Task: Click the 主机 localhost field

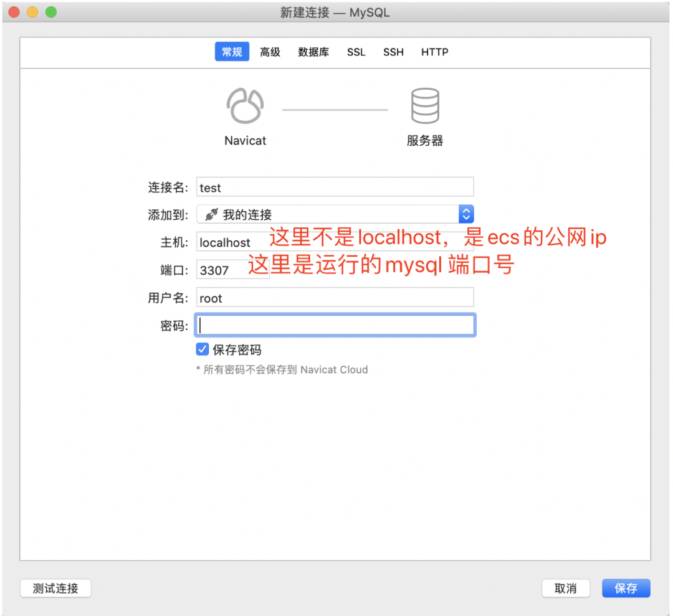Action: coord(335,242)
